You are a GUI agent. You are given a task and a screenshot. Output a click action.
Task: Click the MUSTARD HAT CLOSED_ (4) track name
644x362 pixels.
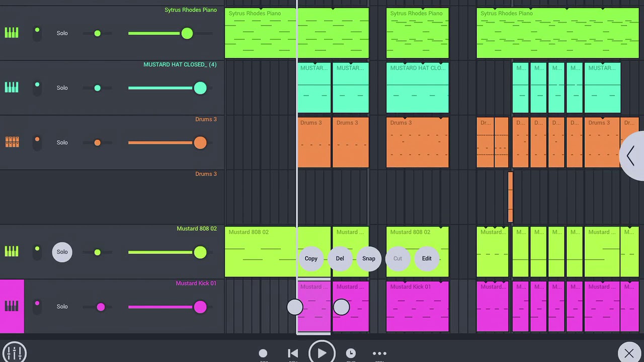click(180, 65)
